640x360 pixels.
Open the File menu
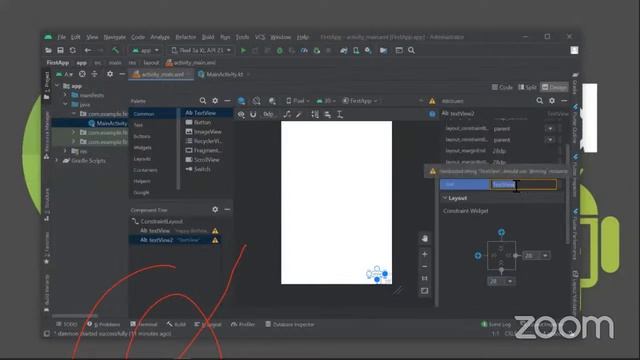pyautogui.click(x=61, y=37)
